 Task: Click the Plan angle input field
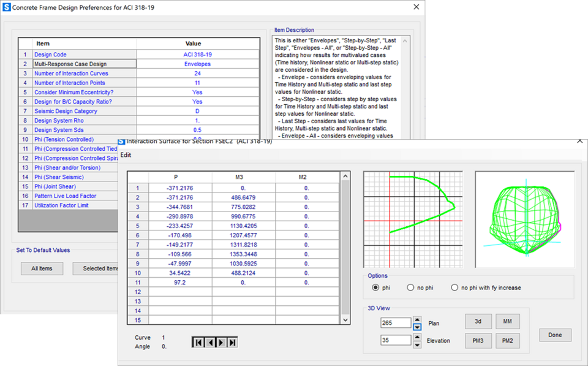click(395, 323)
